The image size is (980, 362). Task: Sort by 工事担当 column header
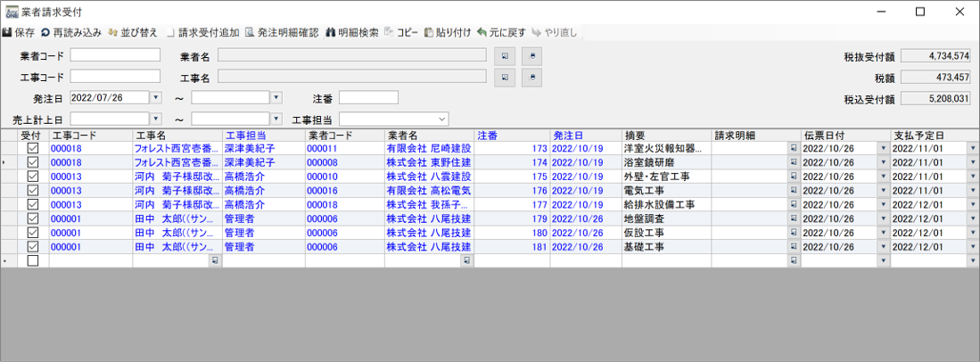click(263, 135)
